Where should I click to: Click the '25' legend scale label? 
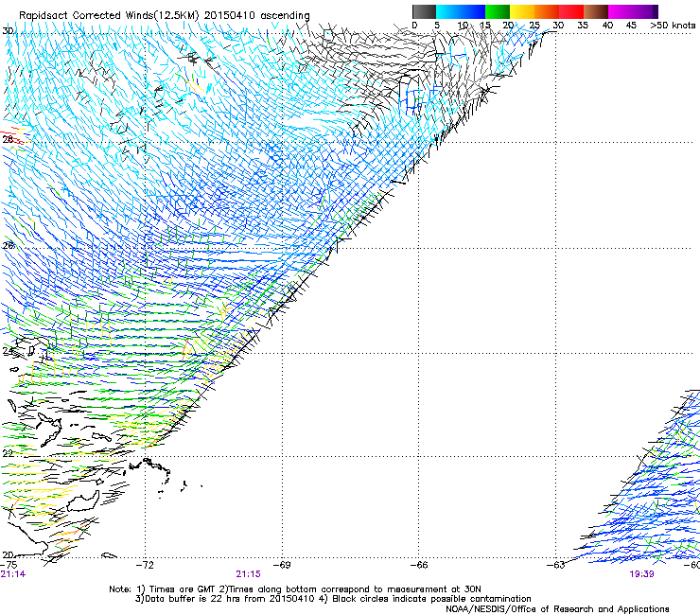pos(534,26)
